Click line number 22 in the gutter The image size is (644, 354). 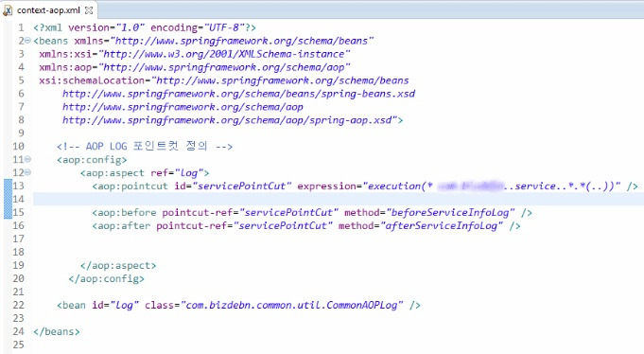[x=19, y=305]
